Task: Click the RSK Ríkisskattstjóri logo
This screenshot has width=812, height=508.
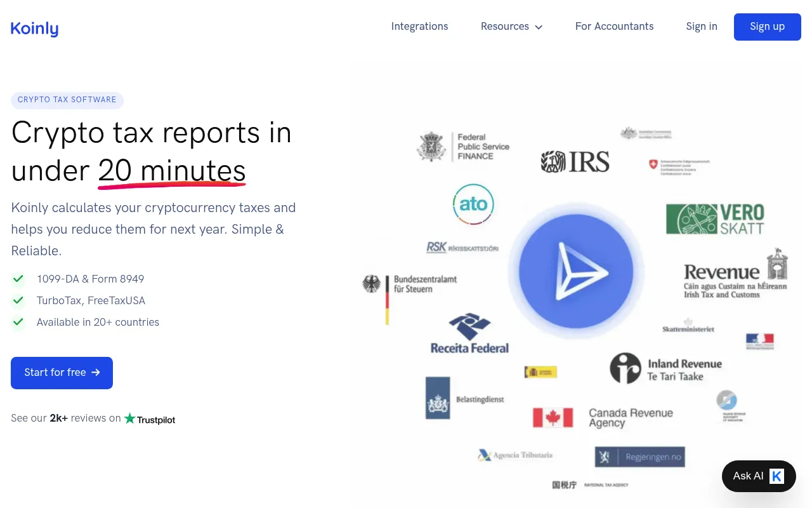Action: pos(462,248)
